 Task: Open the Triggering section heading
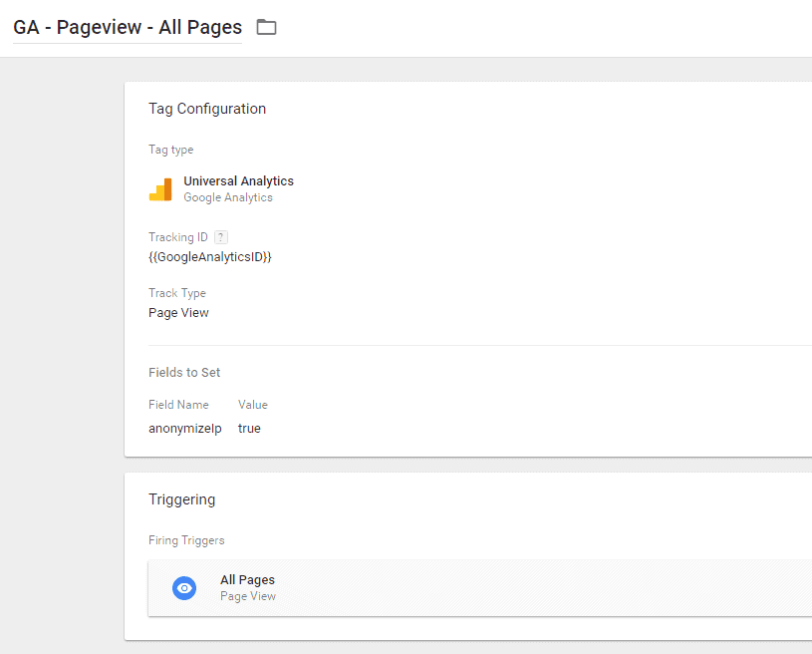point(181,499)
